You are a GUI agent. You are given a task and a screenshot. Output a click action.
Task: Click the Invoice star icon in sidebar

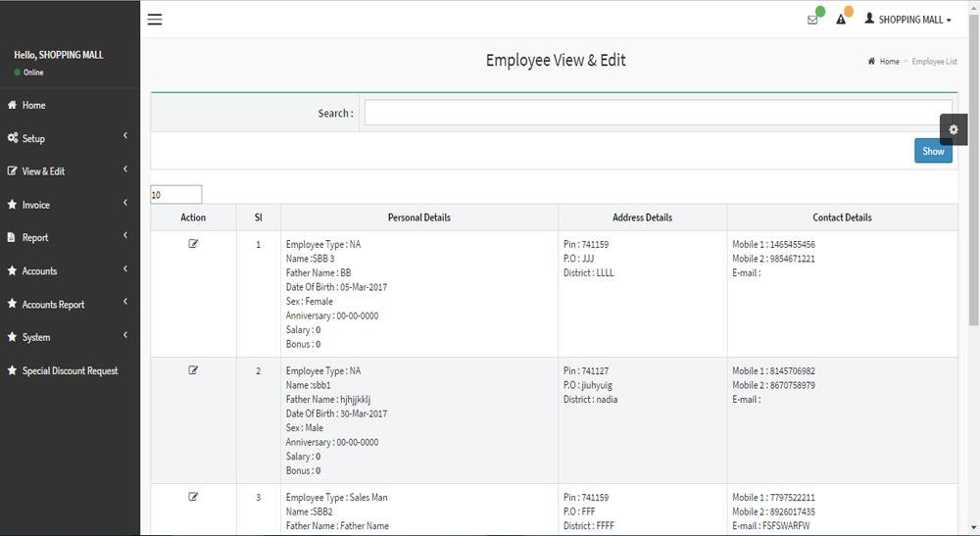pyautogui.click(x=12, y=204)
